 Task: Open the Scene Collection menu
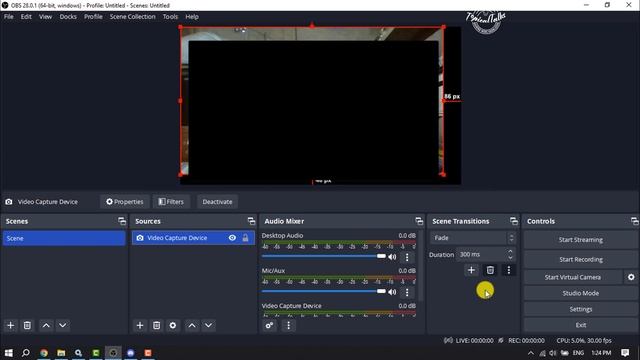132,17
